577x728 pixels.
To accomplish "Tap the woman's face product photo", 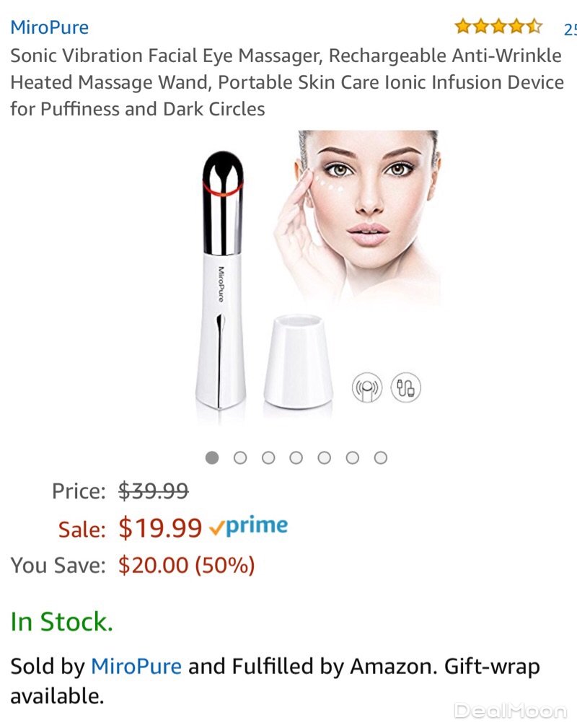I will click(x=358, y=218).
